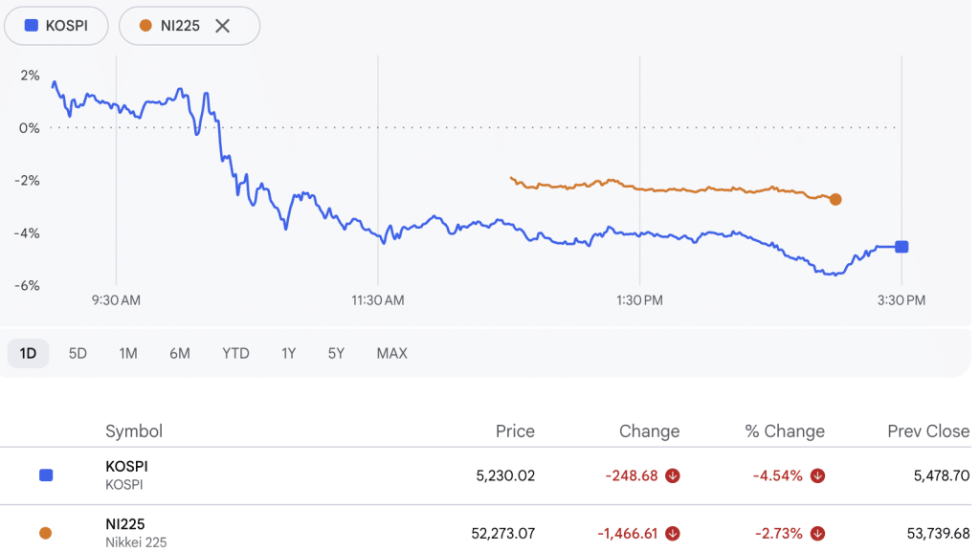Click the down arrow icon beside -4.54%
The image size is (980, 552).
[x=818, y=475]
